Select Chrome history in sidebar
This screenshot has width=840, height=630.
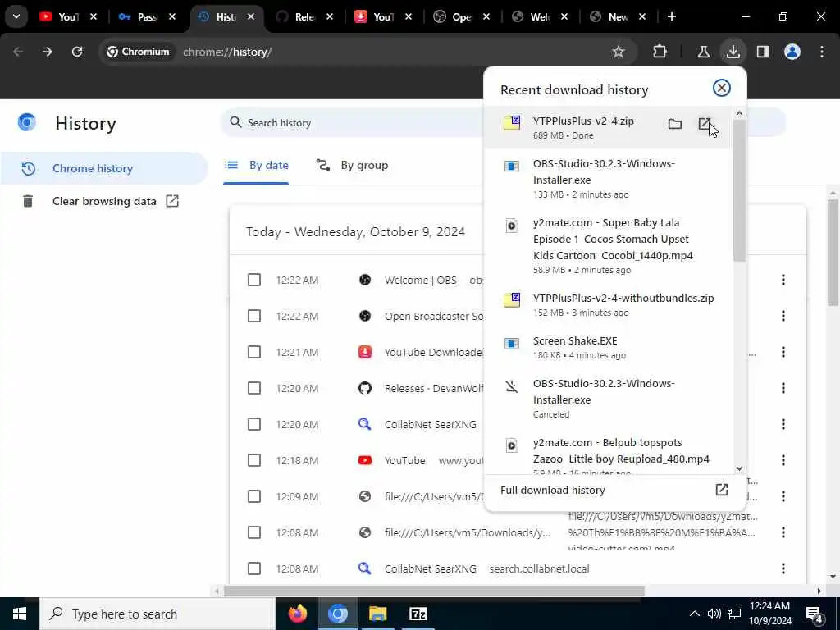[x=104, y=168]
